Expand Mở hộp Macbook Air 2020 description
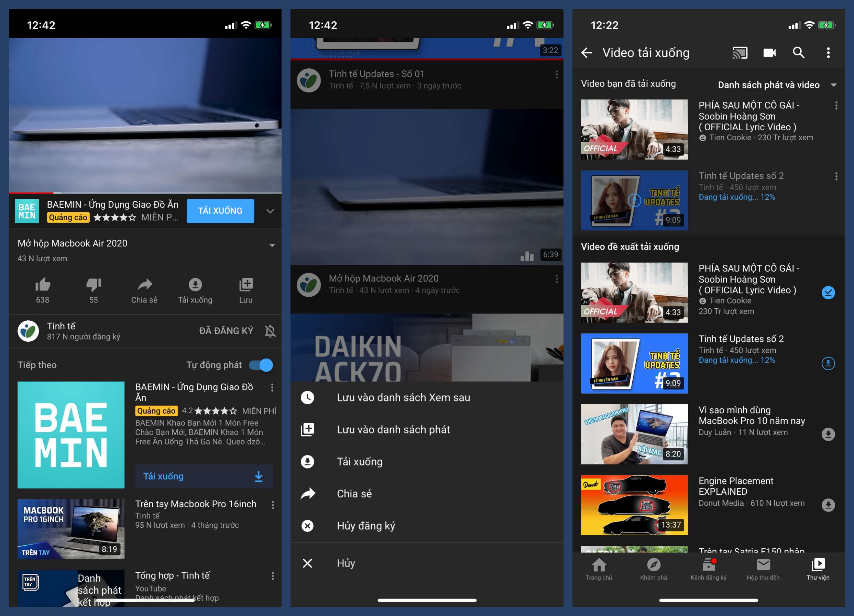854x616 pixels. coord(272,245)
